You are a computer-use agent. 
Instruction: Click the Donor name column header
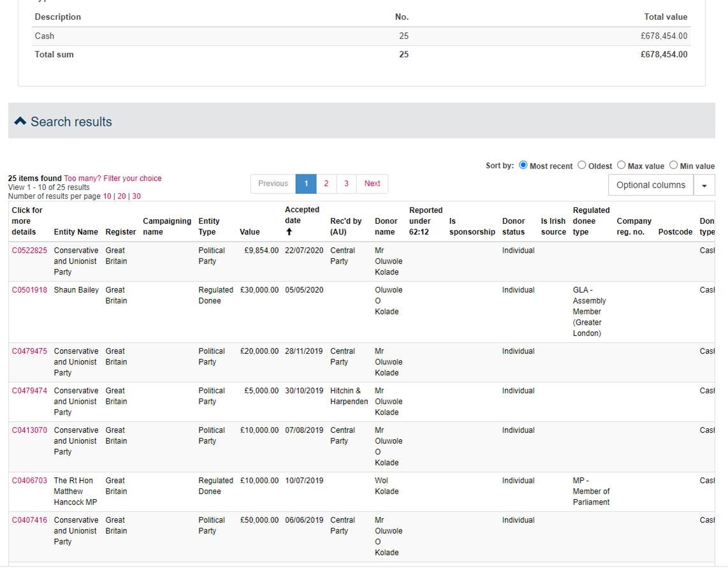[x=386, y=226]
